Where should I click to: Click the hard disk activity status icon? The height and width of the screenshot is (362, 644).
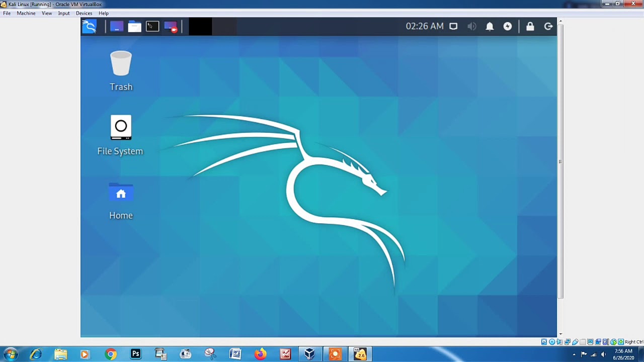pyautogui.click(x=544, y=342)
